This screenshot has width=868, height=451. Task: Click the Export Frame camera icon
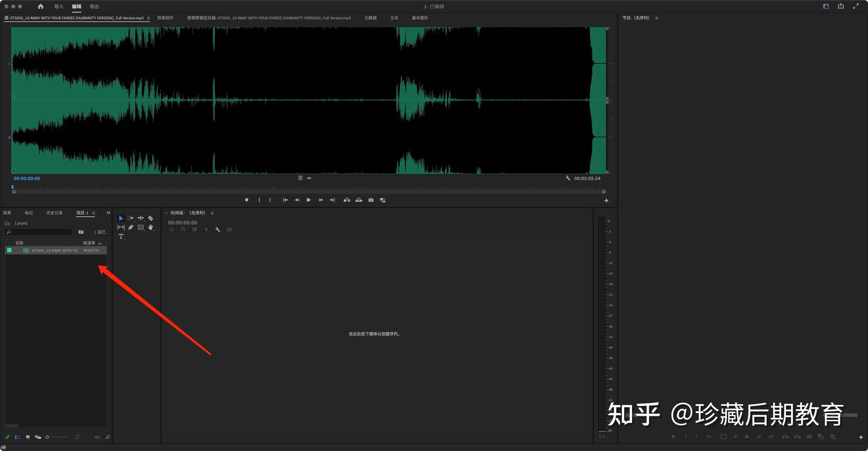pyautogui.click(x=371, y=200)
